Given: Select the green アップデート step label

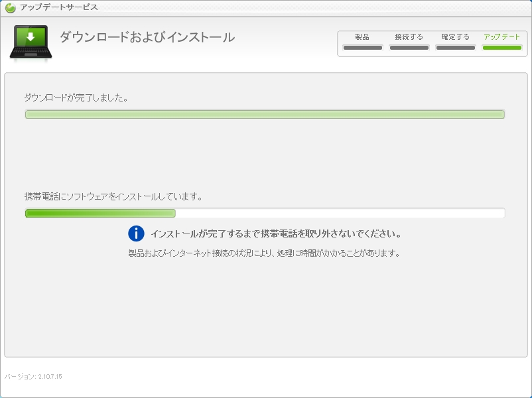Looking at the screenshot, I should click(501, 37).
